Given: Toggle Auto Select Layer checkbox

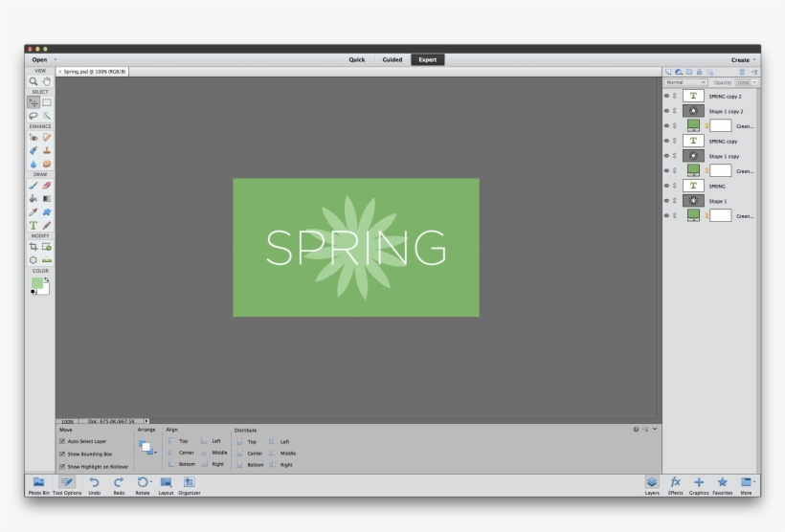Looking at the screenshot, I should 62,441.
